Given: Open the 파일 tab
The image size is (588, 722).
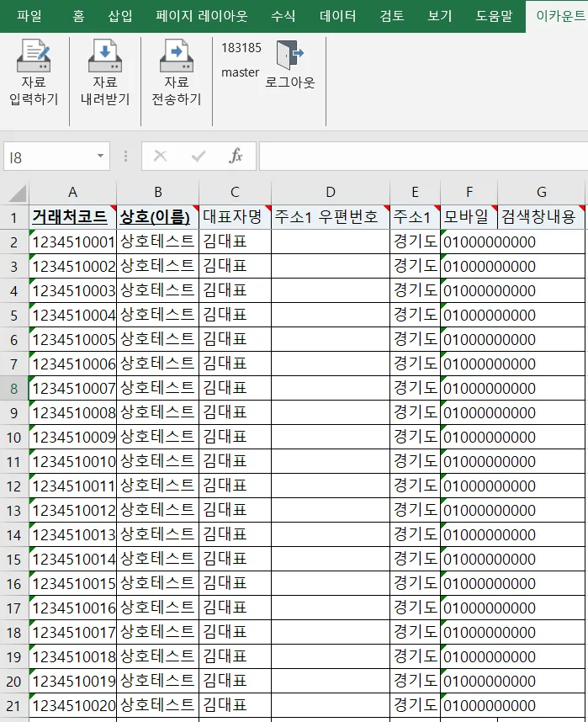Looking at the screenshot, I should (29, 16).
